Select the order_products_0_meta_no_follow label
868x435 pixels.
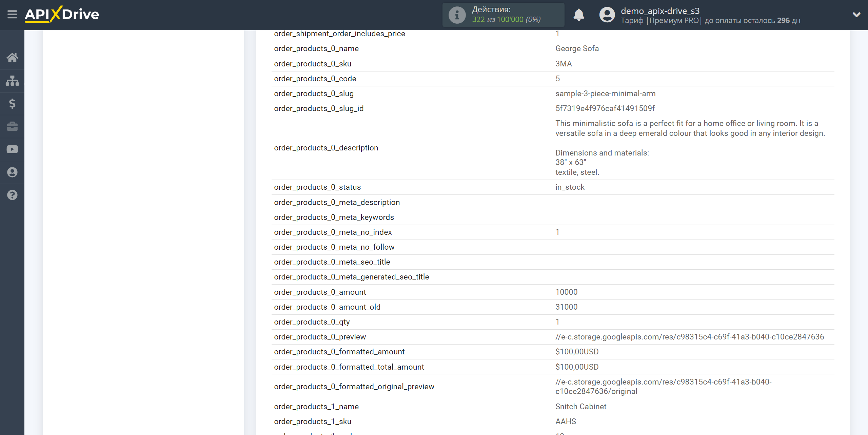pyautogui.click(x=334, y=247)
